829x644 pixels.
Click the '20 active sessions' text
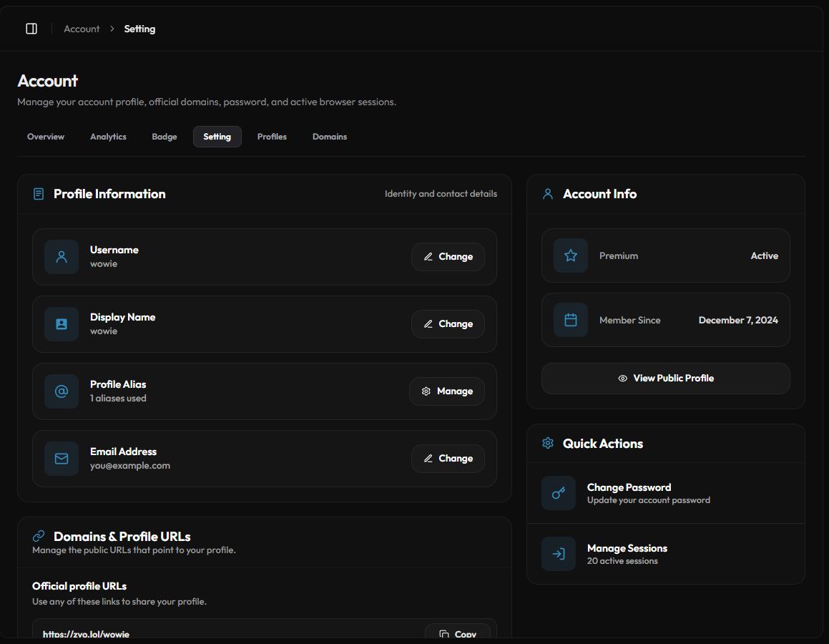click(x=622, y=560)
